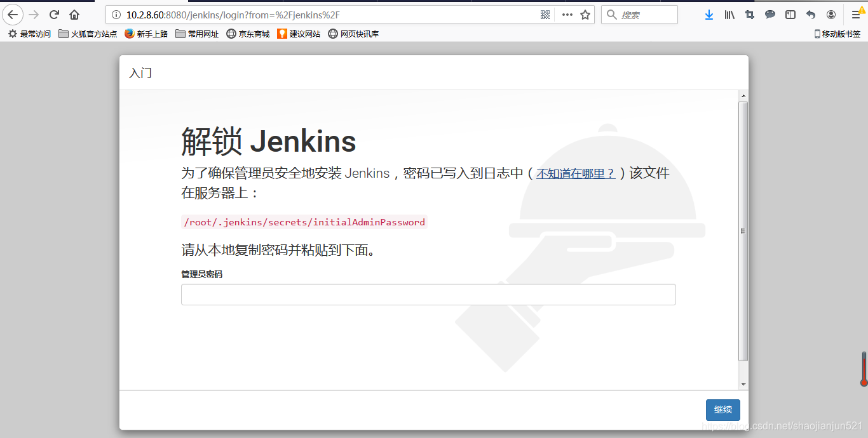Click the QR code icon in address bar

[x=545, y=15]
